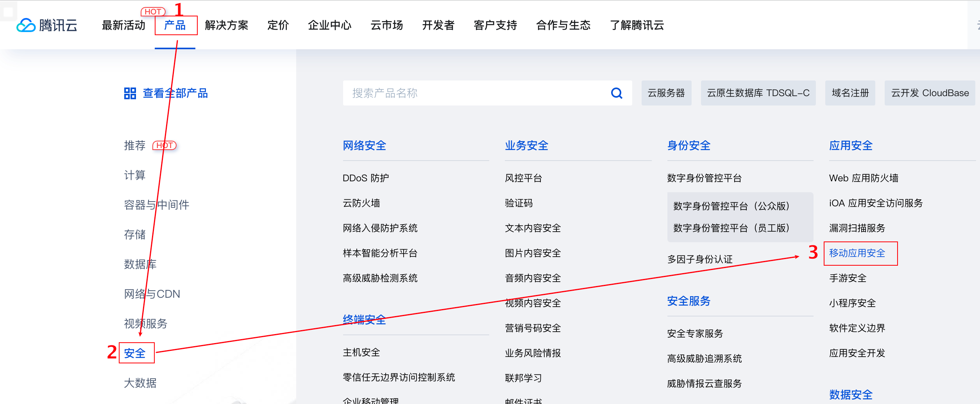
Task: Click the grid icon beside 查看全部产品
Action: point(130,93)
